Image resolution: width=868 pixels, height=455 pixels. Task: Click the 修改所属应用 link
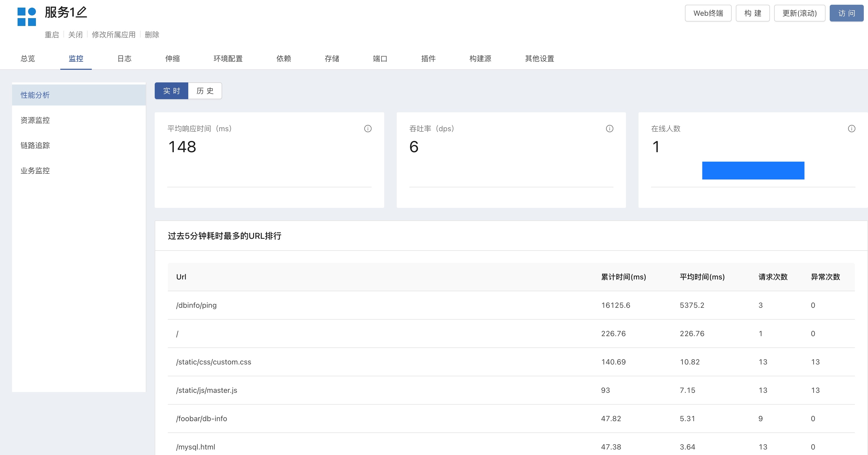[114, 35]
